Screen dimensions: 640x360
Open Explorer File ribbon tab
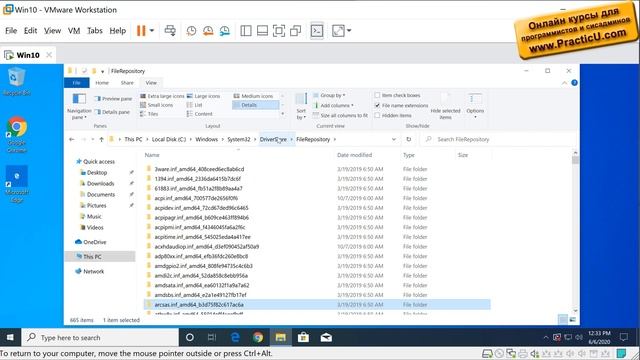76,83
